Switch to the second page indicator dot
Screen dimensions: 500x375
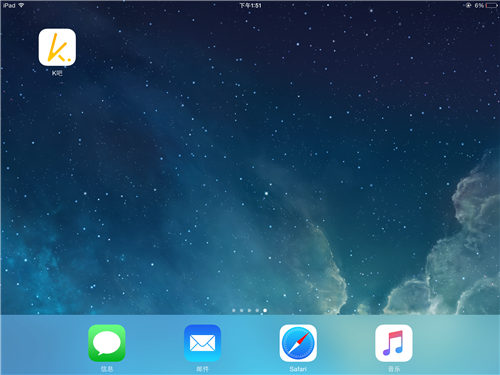(x=241, y=310)
